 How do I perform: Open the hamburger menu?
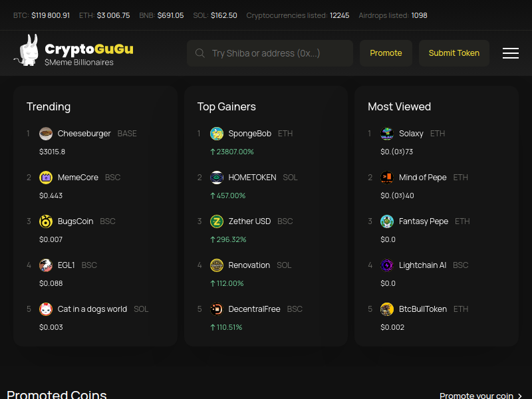[510, 53]
